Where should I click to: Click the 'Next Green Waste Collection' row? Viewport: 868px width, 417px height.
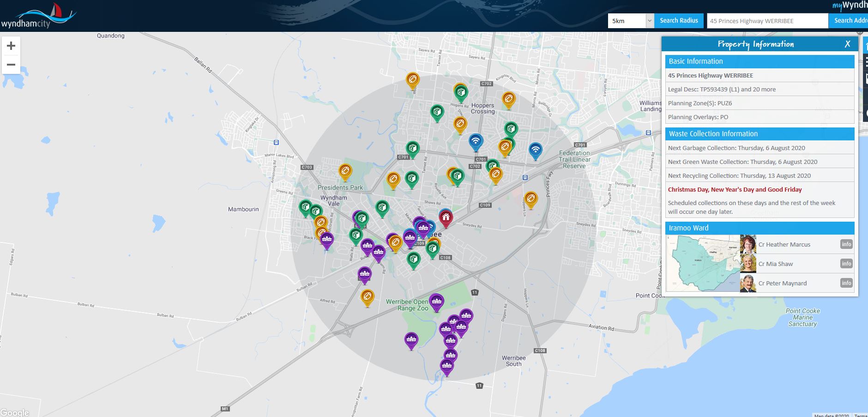[759, 162]
